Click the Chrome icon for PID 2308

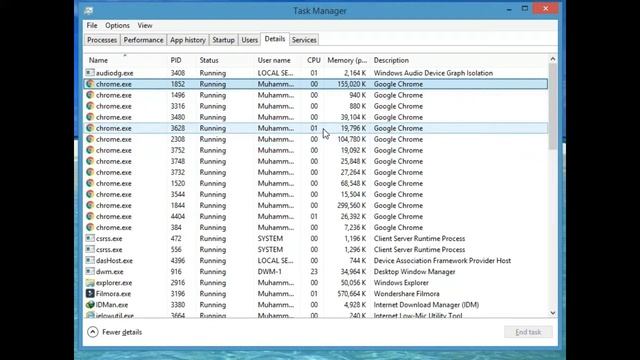pos(90,139)
